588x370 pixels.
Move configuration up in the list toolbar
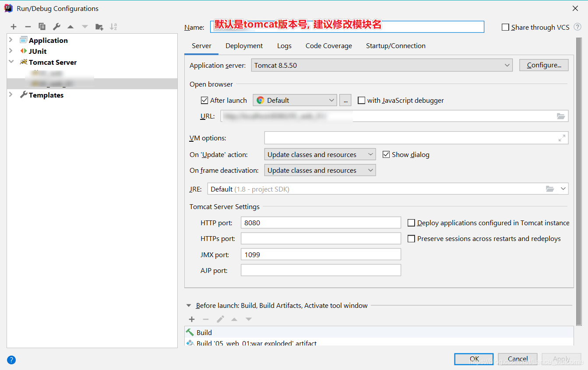pyautogui.click(x=70, y=27)
